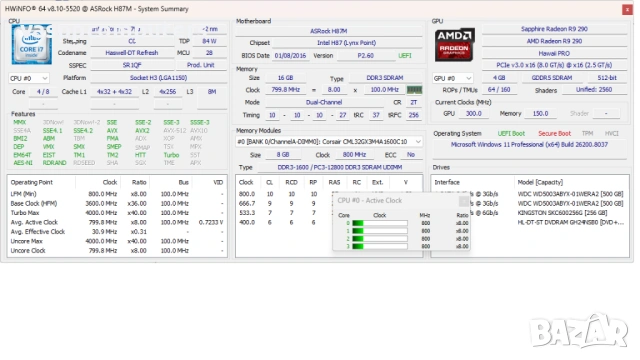The height and width of the screenshot is (360, 640).
Task: Click the 4 / 8 core count value
Action: [x=43, y=92]
